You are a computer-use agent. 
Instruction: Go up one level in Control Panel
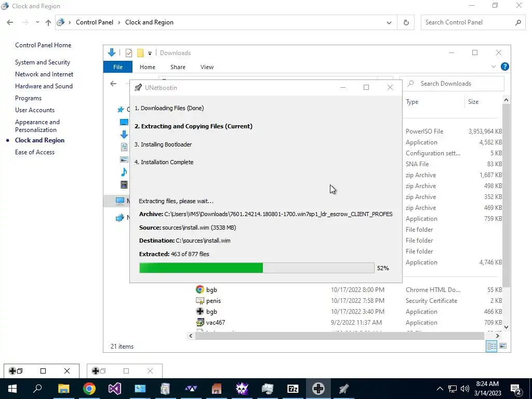48,22
